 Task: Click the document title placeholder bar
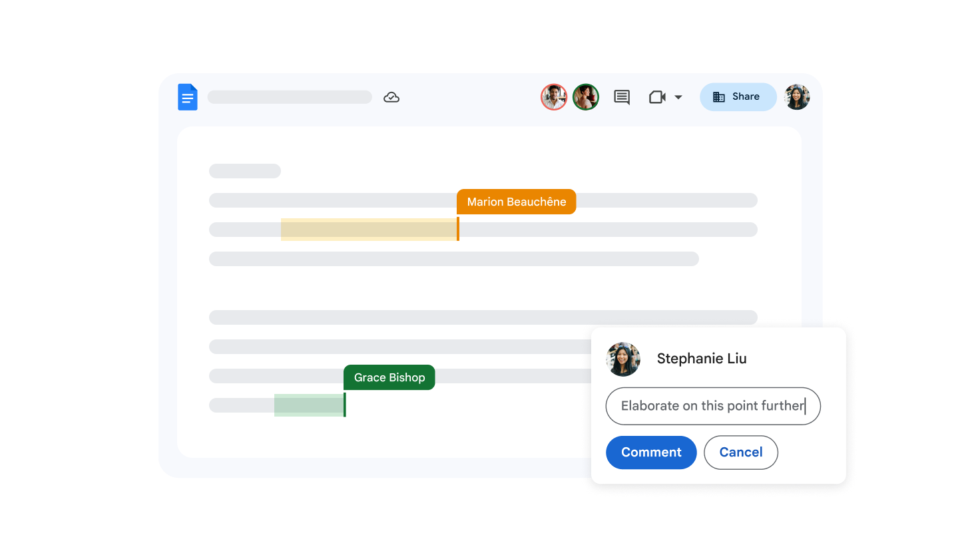pos(290,97)
